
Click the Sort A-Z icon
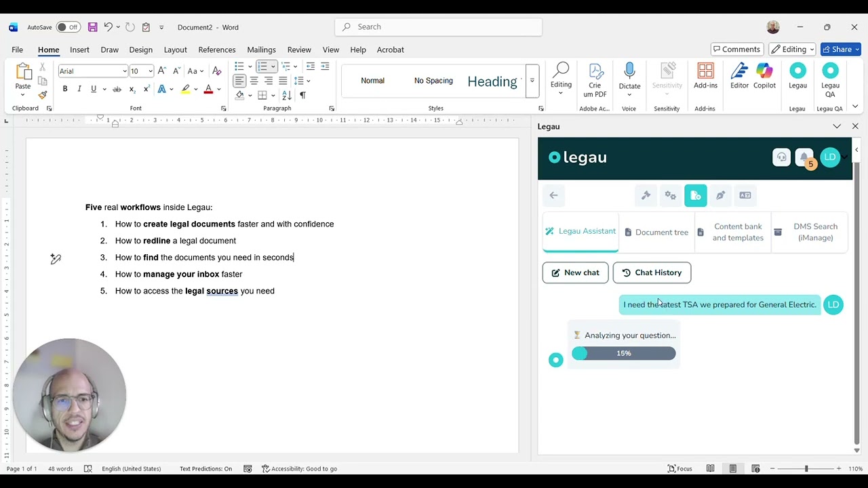click(x=287, y=96)
